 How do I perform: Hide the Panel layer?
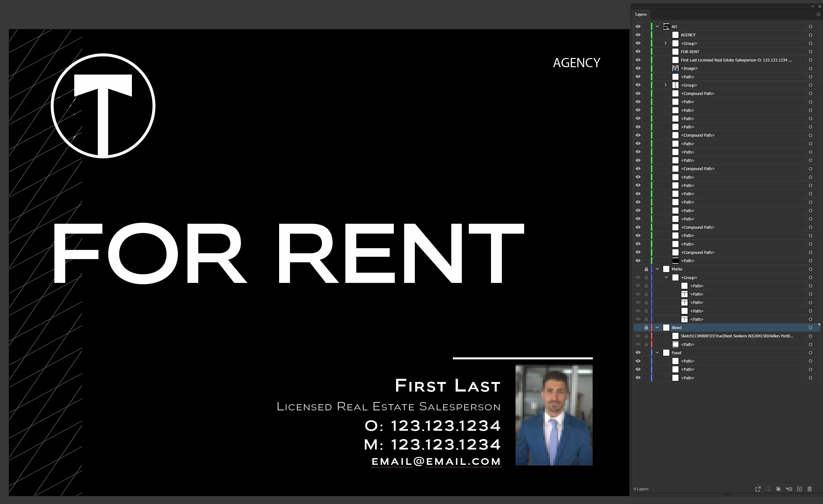[638, 352]
